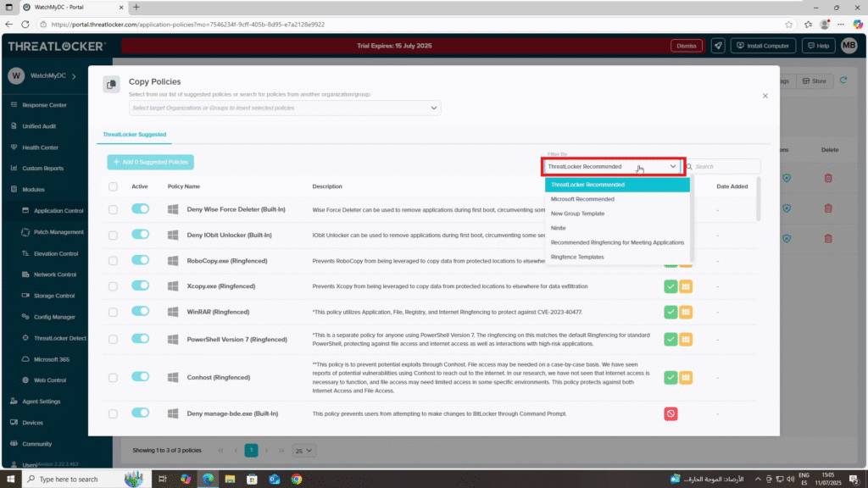Click Install Computer button
The width and height of the screenshot is (868, 488).
[764, 46]
